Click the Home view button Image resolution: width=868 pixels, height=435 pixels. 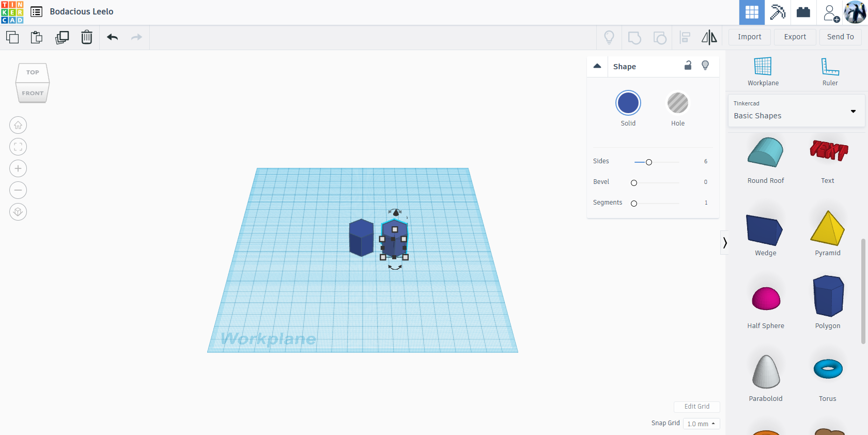pos(18,125)
